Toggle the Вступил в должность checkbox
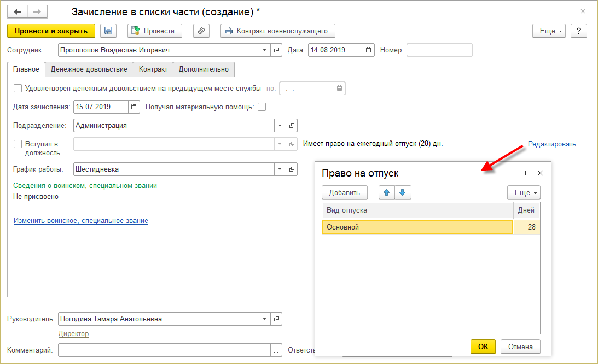Viewport: 598px width, 364px height. point(18,144)
